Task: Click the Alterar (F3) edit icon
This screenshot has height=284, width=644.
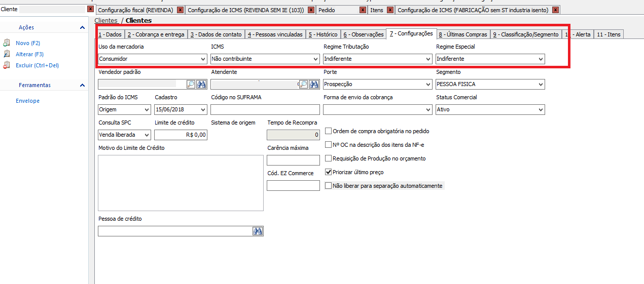Action: tap(7, 54)
